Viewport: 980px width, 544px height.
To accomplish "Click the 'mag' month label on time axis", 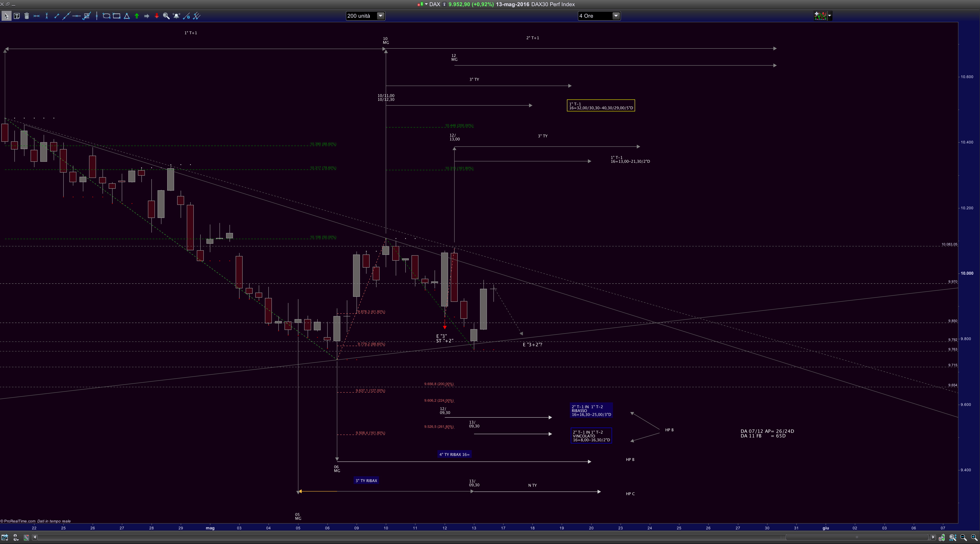I will (x=210, y=528).
